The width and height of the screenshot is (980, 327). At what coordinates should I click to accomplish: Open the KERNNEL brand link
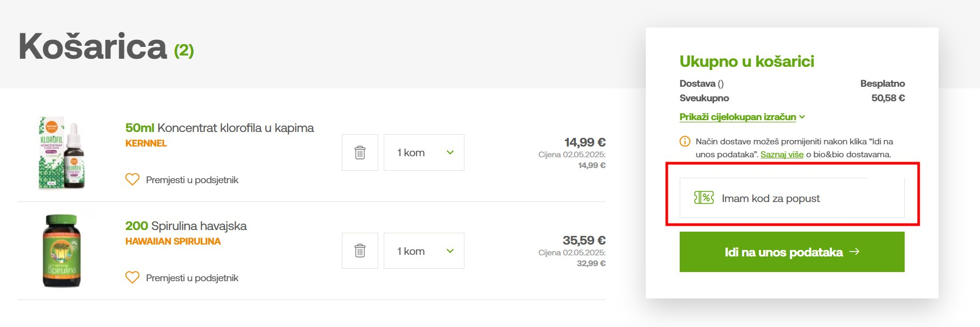click(146, 143)
